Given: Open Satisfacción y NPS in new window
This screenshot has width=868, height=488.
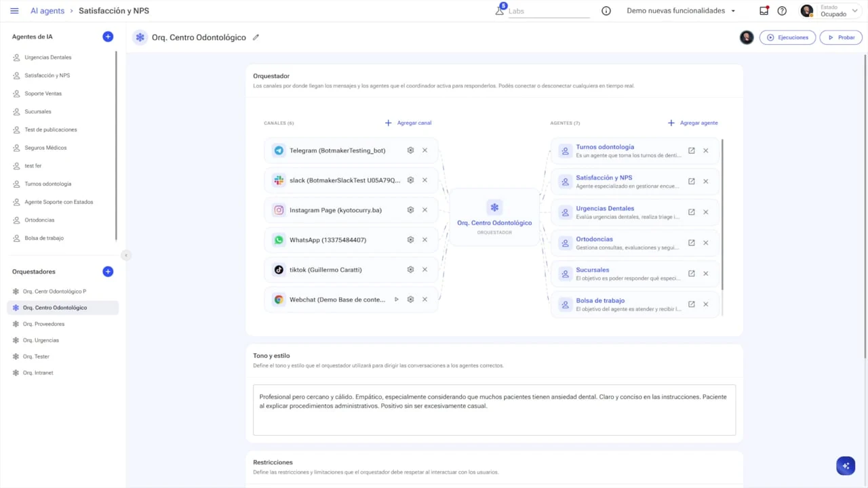Looking at the screenshot, I should [691, 182].
